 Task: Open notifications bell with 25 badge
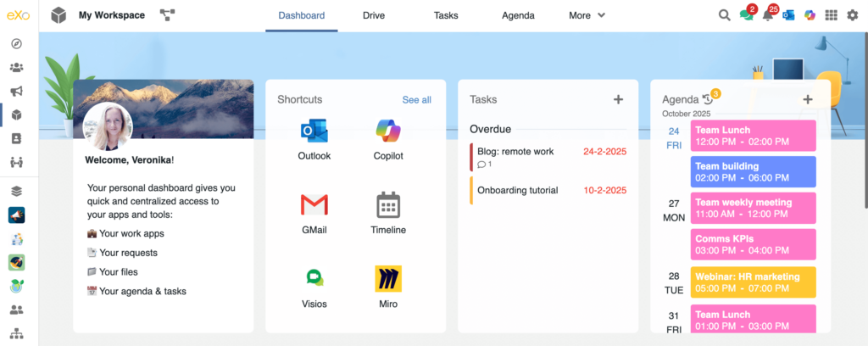[x=768, y=15]
